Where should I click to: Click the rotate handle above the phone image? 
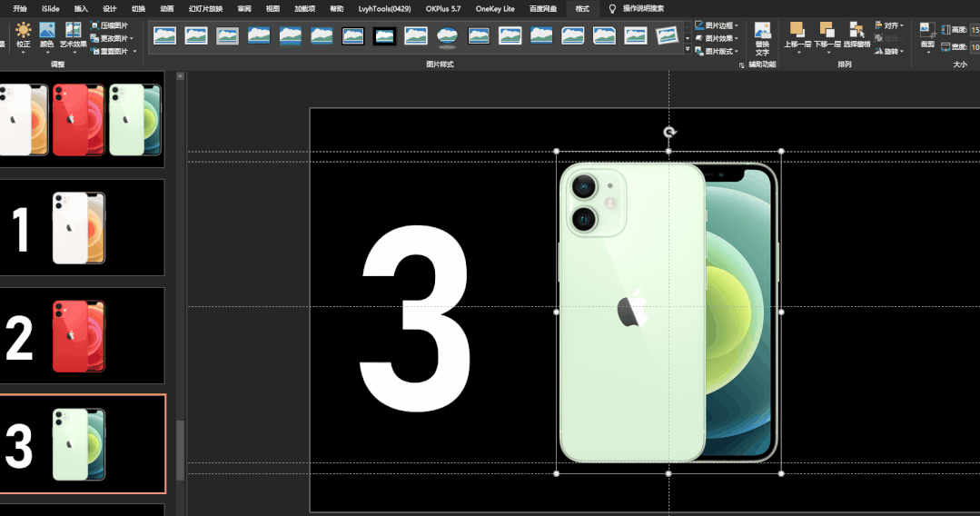tap(668, 132)
